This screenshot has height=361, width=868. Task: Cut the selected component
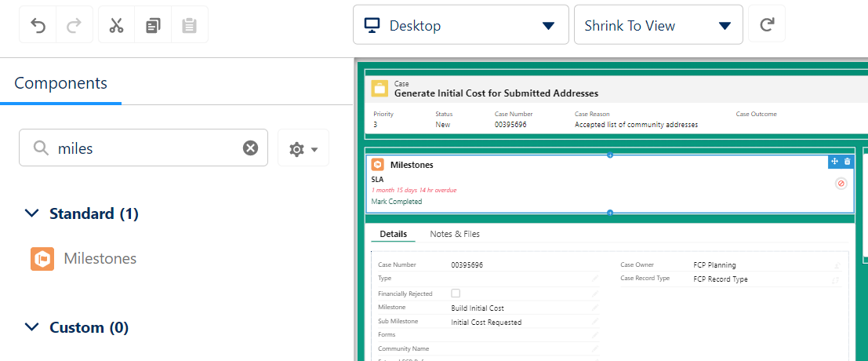[x=116, y=25]
